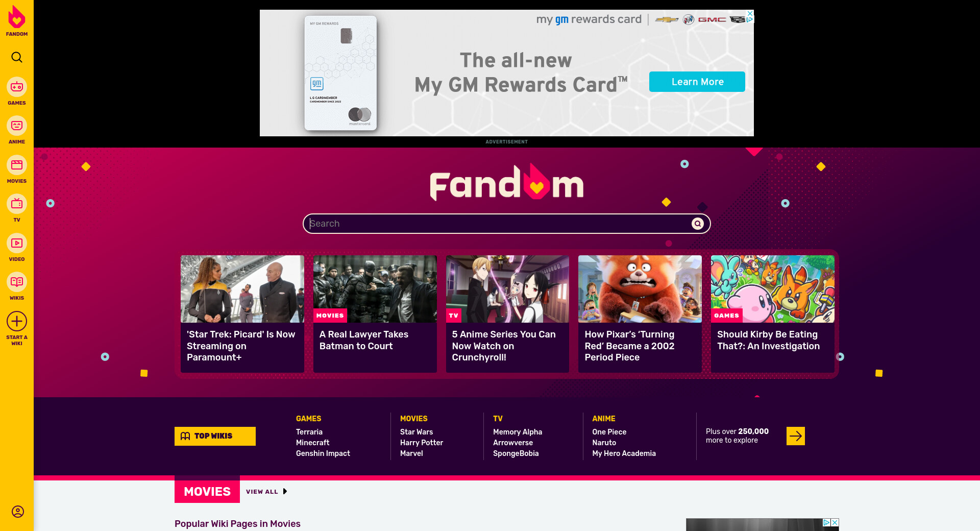Click the sidebar search magnifier icon
Screen dimensions: 980x531
(17, 57)
